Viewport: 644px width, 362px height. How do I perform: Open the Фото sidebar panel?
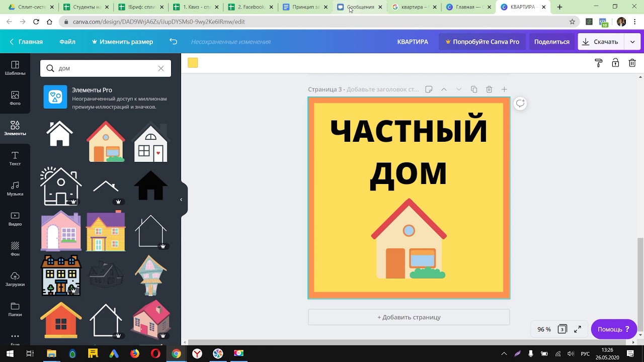click(15, 98)
